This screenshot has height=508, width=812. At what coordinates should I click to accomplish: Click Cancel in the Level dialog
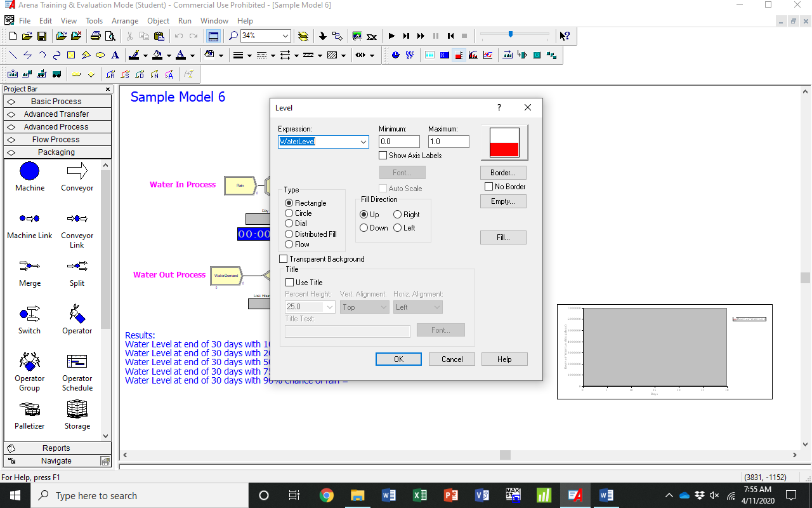(x=452, y=359)
